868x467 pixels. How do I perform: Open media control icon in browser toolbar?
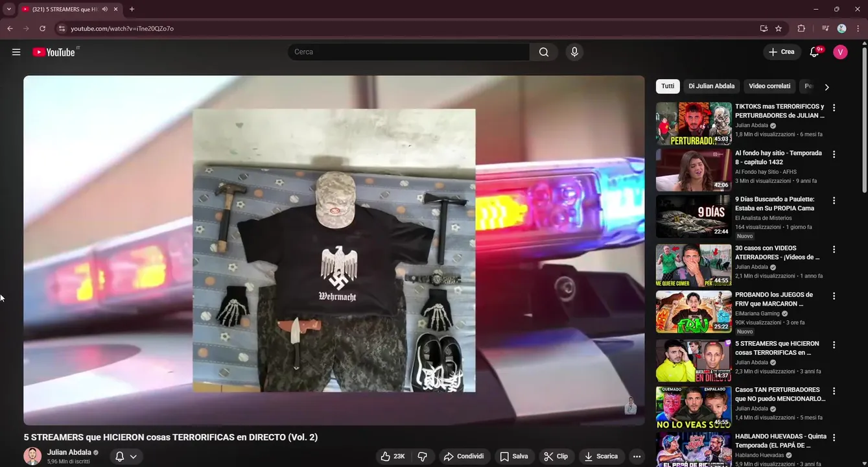(825, 29)
